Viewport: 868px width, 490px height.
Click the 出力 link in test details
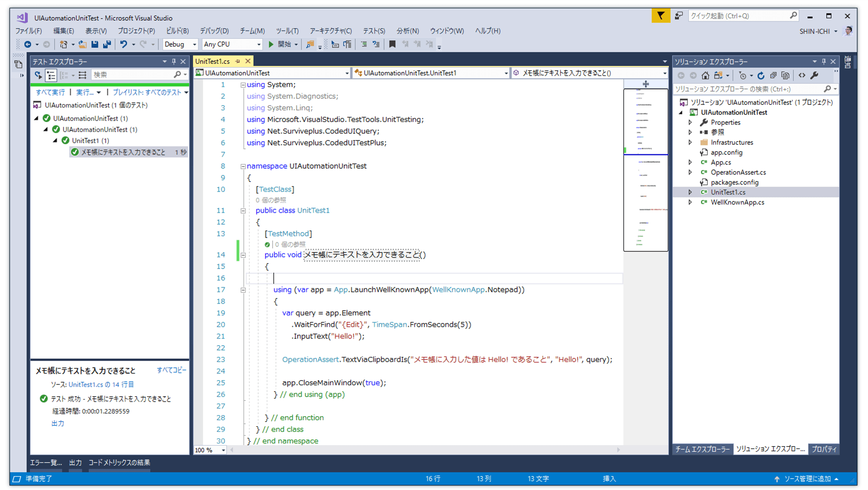tap(58, 423)
